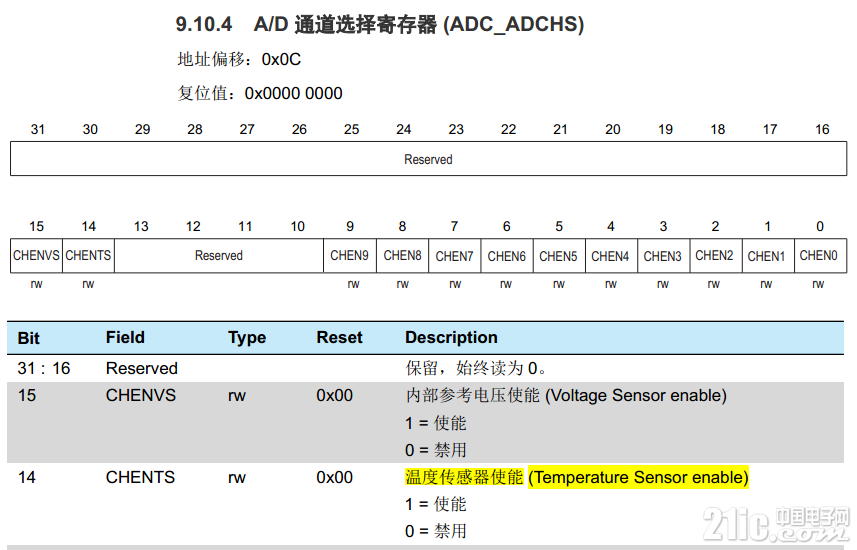
Task: Click the upper Reserved bits 31-16 box
Action: tap(428, 159)
